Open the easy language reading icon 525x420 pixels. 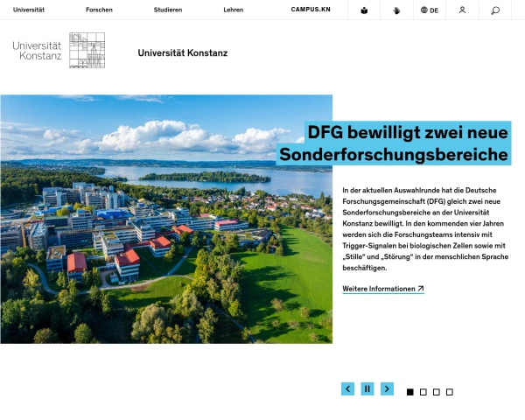pos(364,10)
